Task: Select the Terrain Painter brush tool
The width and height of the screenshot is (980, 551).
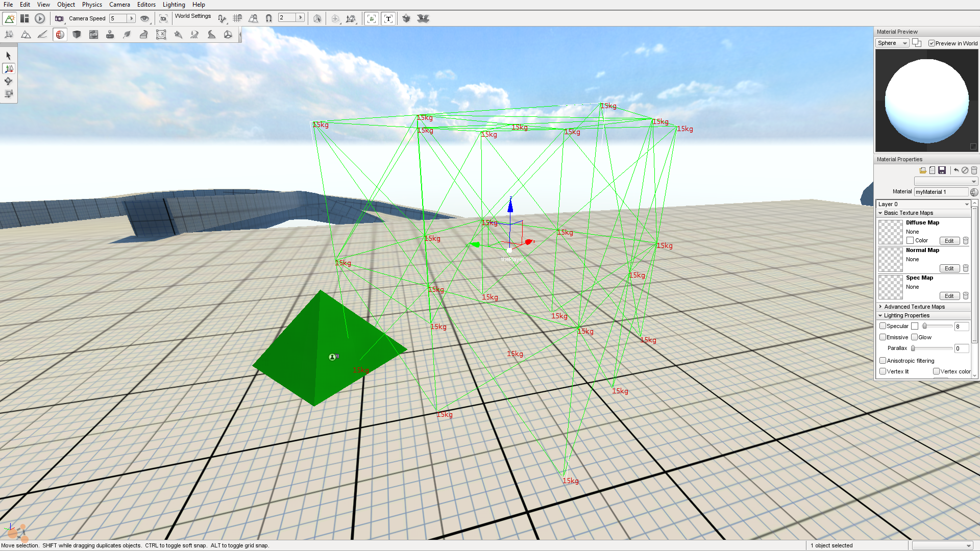Action: click(42, 35)
